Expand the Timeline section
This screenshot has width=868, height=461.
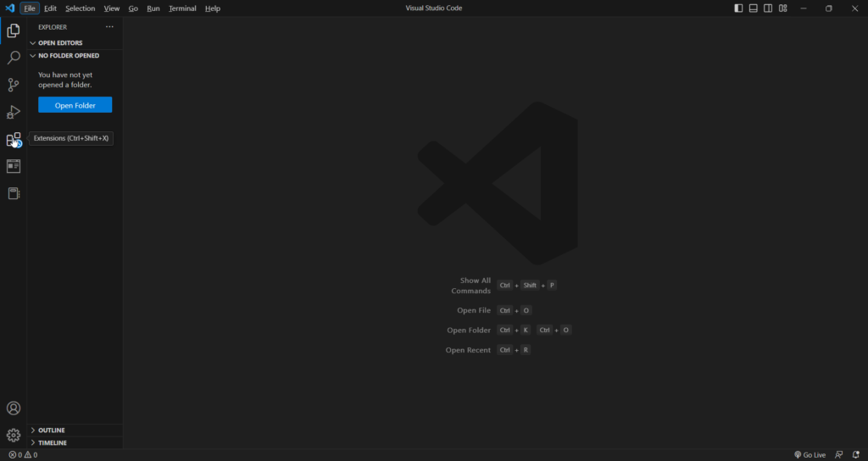[x=75, y=442]
